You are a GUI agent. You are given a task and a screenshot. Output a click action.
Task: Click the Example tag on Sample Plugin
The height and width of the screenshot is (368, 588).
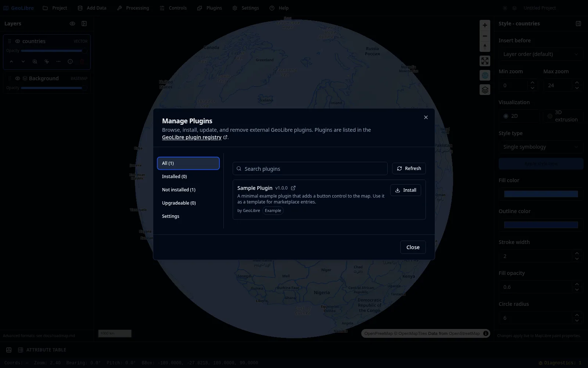tap(273, 211)
